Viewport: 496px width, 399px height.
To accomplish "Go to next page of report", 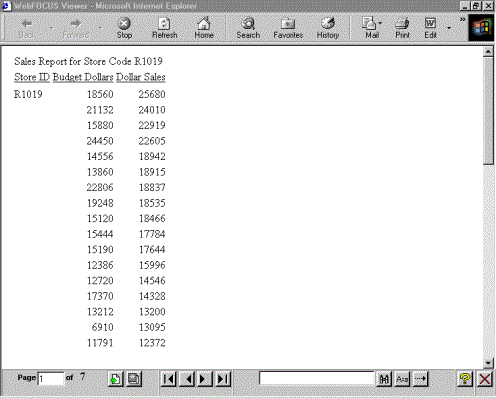I will coord(204,379).
